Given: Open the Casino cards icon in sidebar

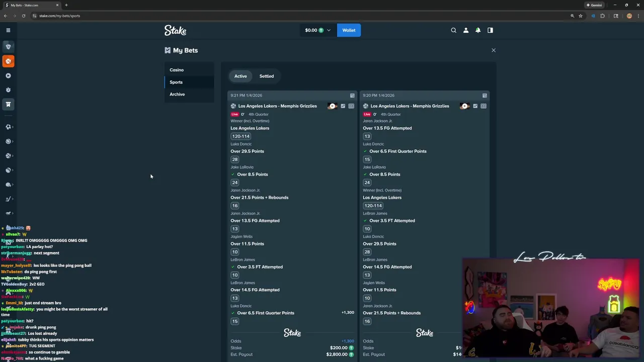Looking at the screenshot, I should pos(8,46).
